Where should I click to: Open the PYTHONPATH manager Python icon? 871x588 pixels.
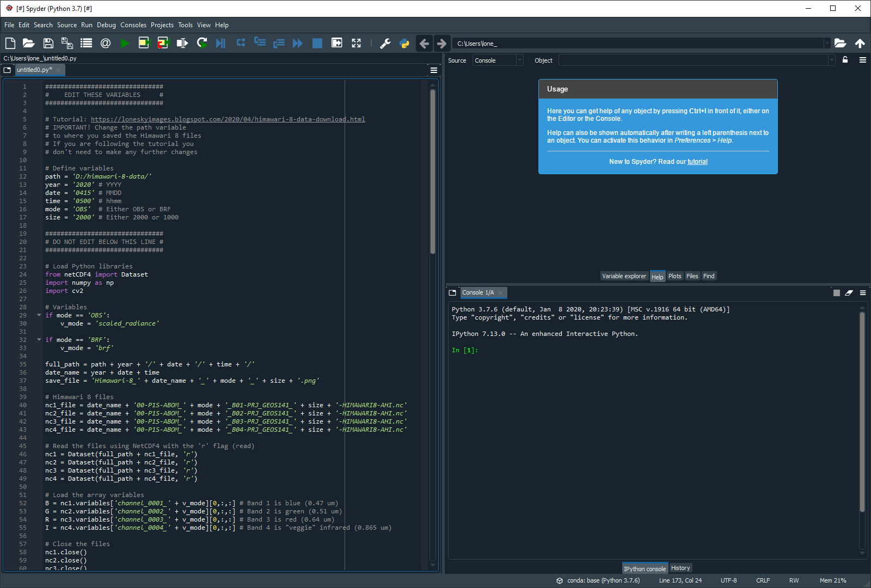pos(404,43)
